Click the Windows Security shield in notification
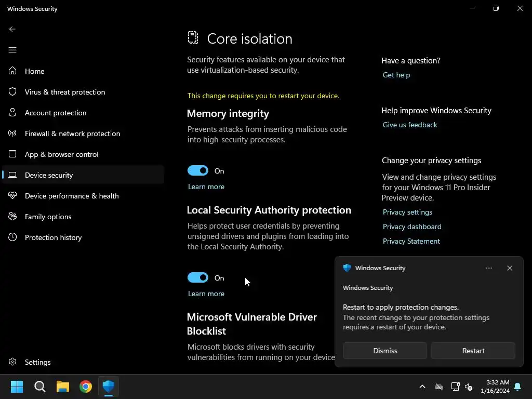 [347, 268]
